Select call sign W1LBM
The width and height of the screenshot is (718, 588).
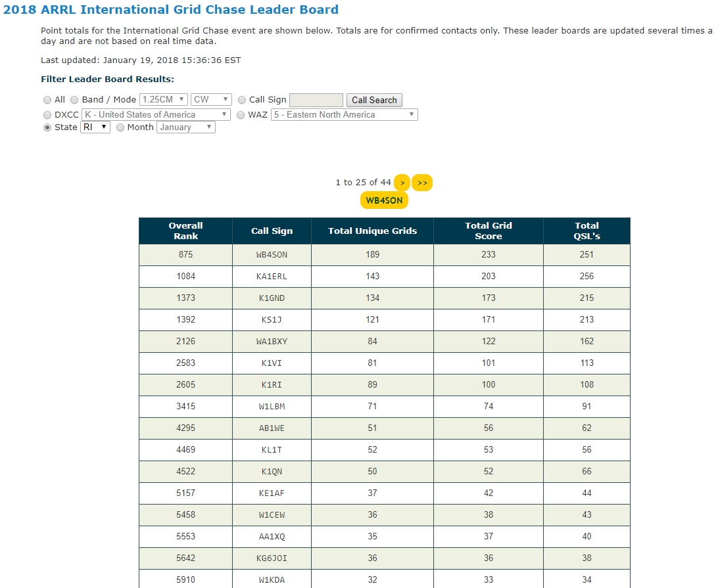272,406
